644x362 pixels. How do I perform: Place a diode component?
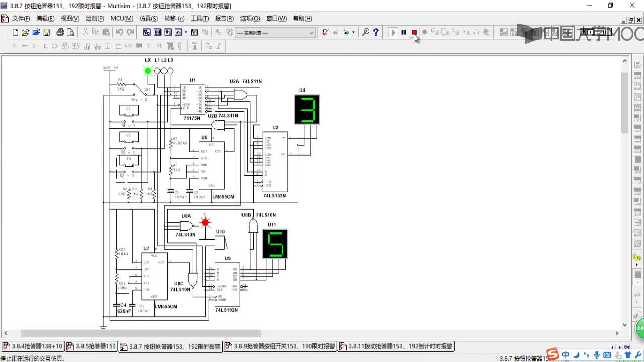35,46
